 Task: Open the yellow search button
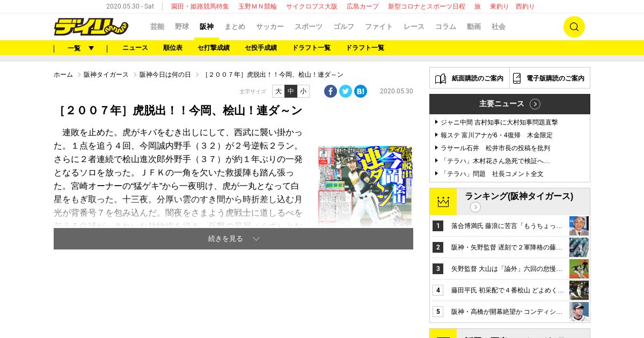(574, 27)
